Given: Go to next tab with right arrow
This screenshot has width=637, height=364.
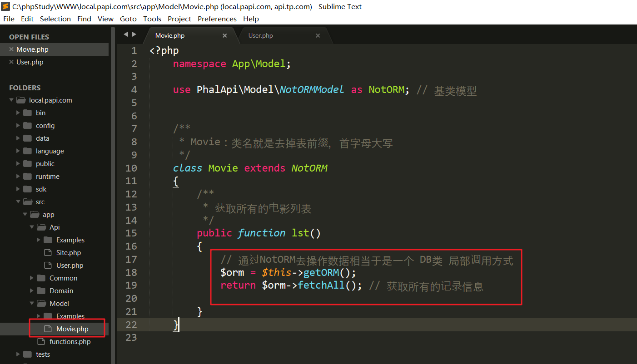Looking at the screenshot, I should coord(134,34).
